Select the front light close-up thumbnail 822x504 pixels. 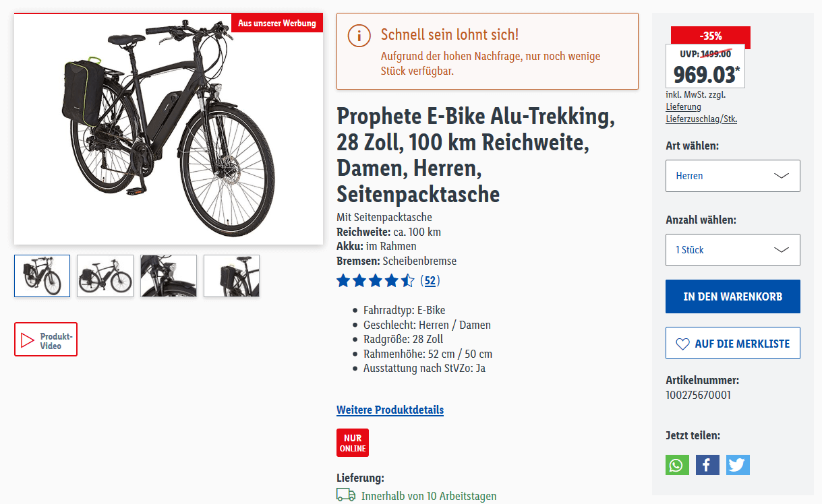[x=169, y=276]
